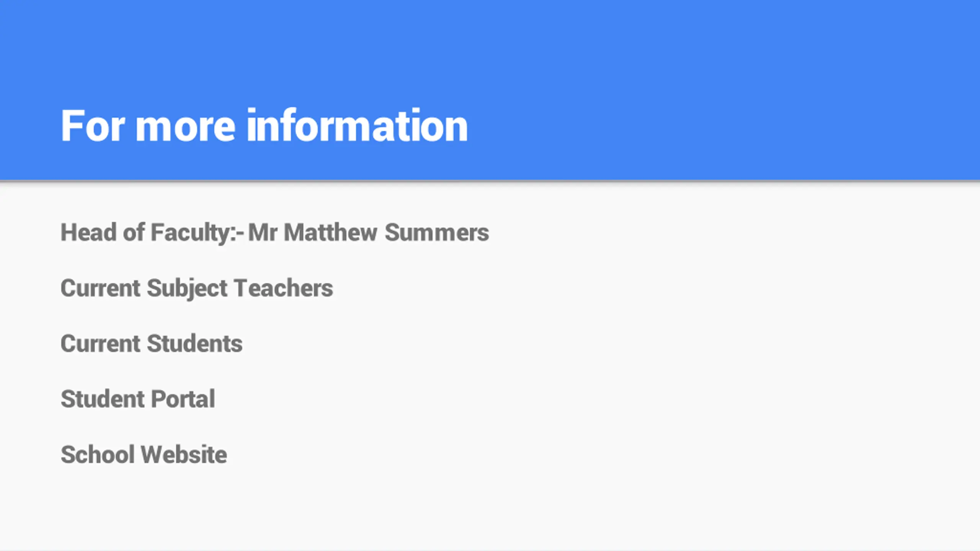The width and height of the screenshot is (980, 551).
Task: Click the word "Students"
Action: pos(195,343)
